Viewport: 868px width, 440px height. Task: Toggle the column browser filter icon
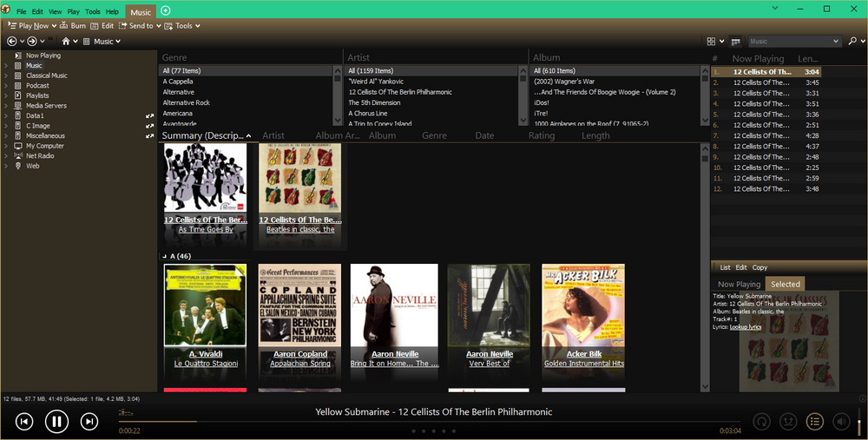click(736, 42)
